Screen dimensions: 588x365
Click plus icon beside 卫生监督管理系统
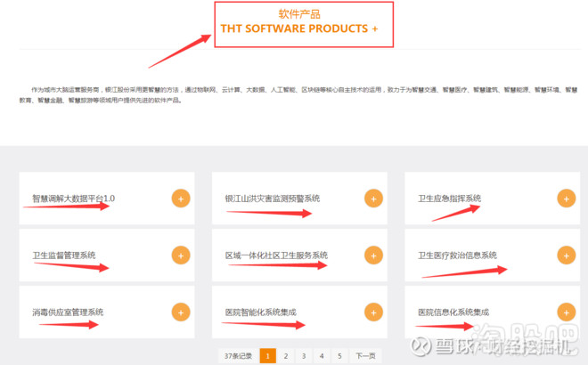click(181, 255)
